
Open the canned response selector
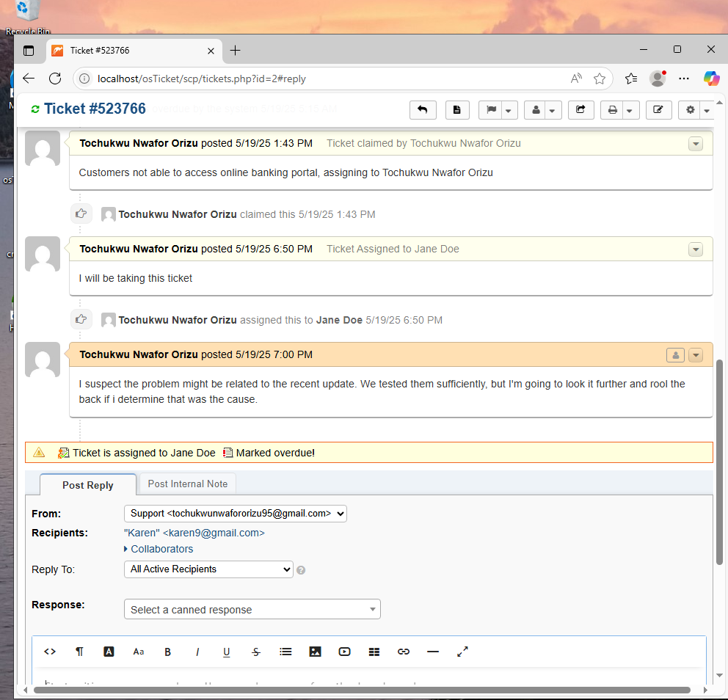(252, 610)
